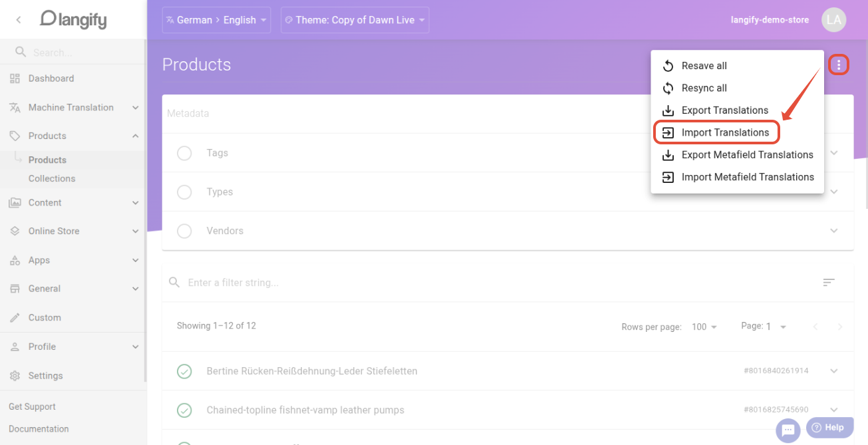
Task: Click the search magnifier icon in sidebar
Action: [x=21, y=52]
